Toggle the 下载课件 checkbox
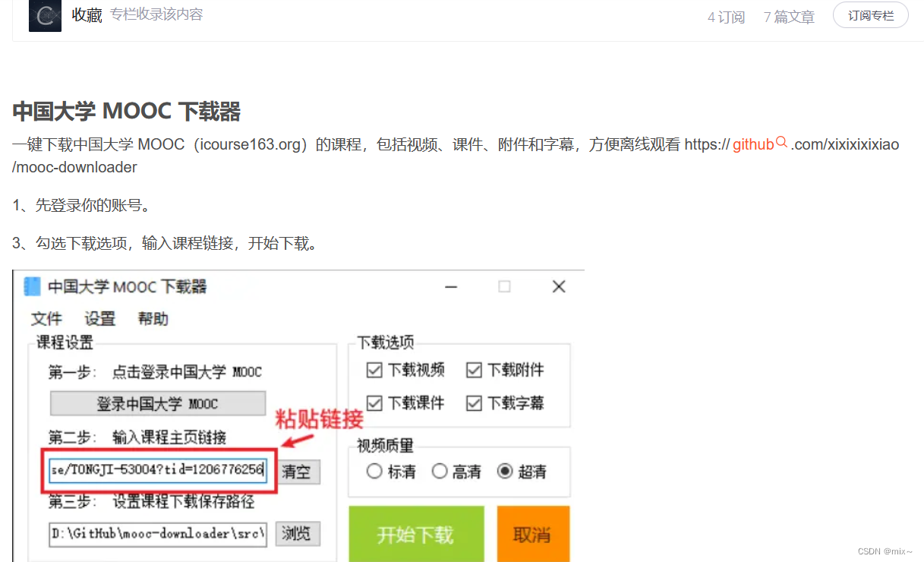Screen dimensions: 924x562 [x=374, y=403]
